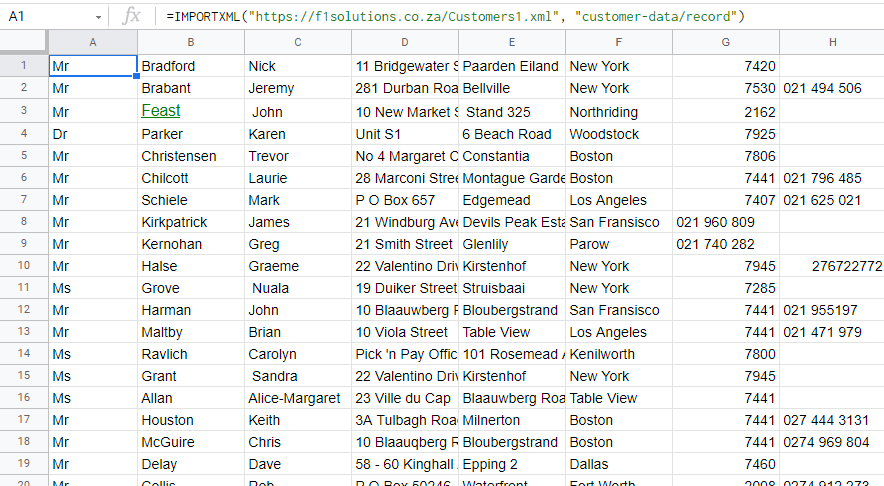Open the Name box dropdown arrow
884x486 pixels.
[x=98, y=18]
